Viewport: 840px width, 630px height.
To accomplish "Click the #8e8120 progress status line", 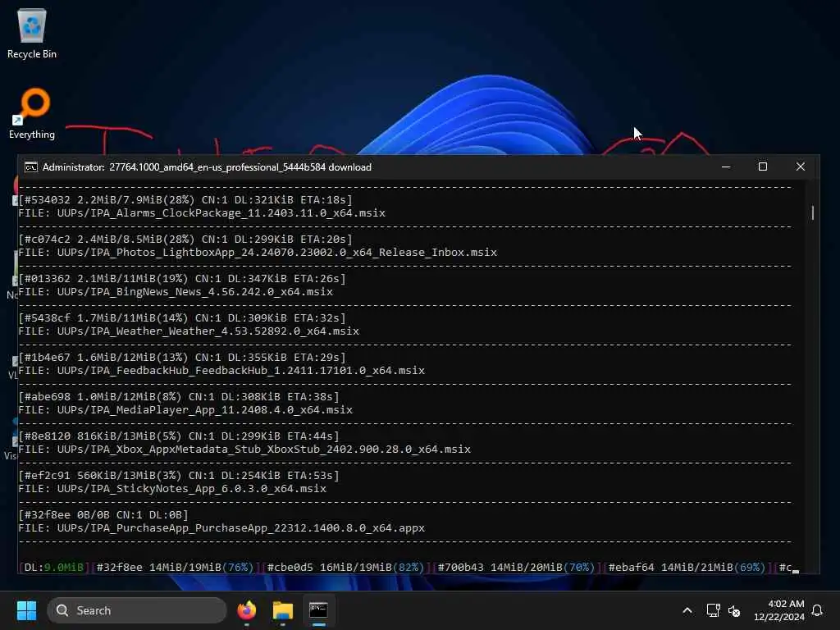I will [179, 436].
